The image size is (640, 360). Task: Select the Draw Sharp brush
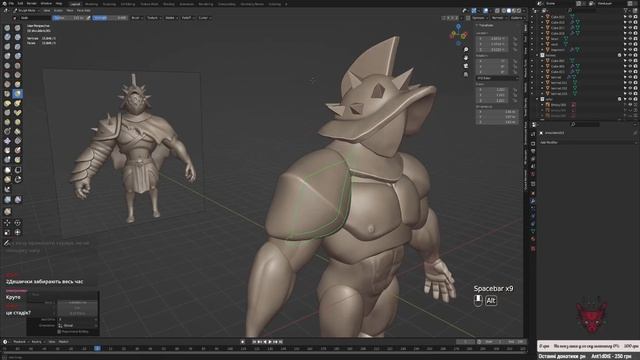(18, 28)
